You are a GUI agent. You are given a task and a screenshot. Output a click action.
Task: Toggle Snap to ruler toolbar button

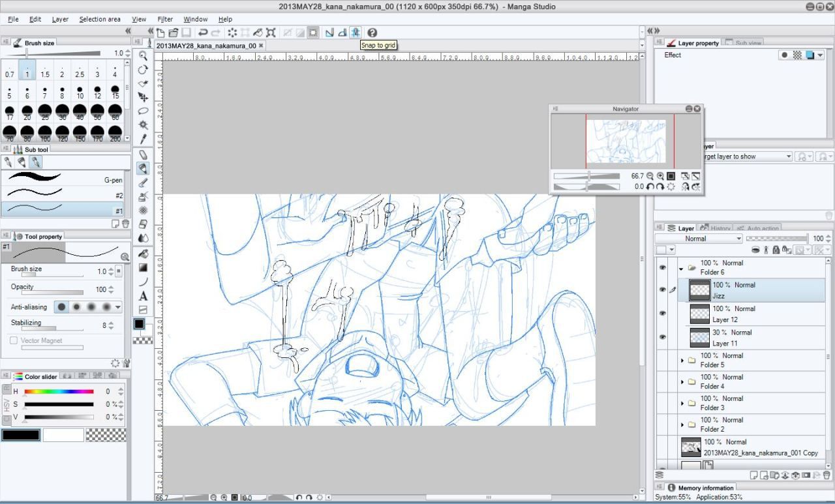click(329, 32)
